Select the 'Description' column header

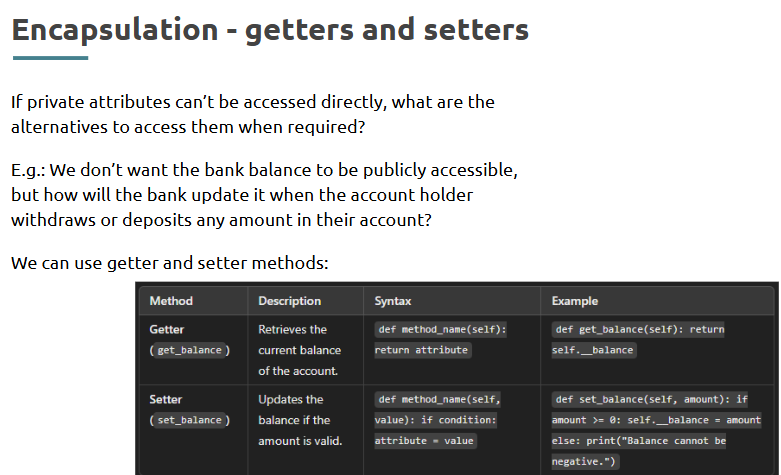click(289, 301)
